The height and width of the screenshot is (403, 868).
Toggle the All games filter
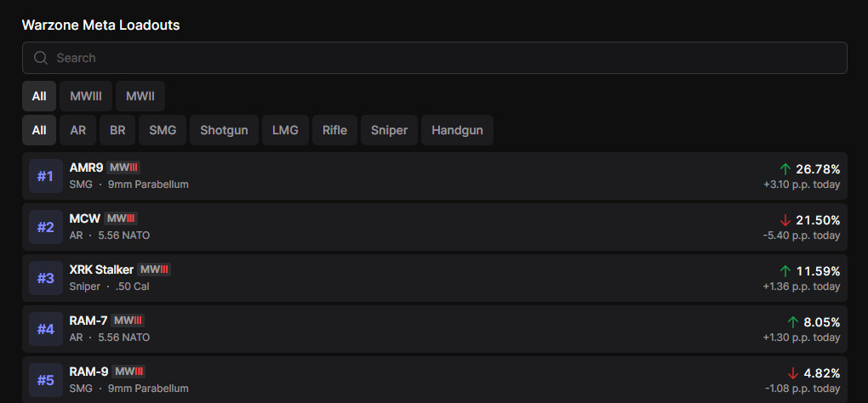coord(39,96)
